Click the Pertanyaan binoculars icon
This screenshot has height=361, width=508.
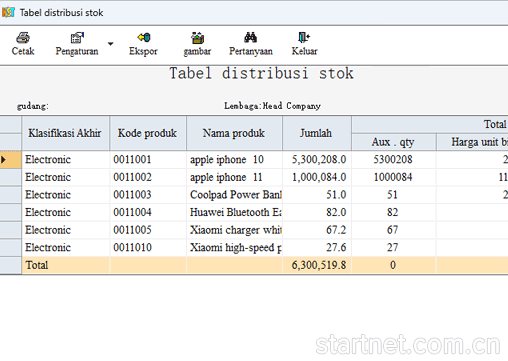(x=250, y=37)
